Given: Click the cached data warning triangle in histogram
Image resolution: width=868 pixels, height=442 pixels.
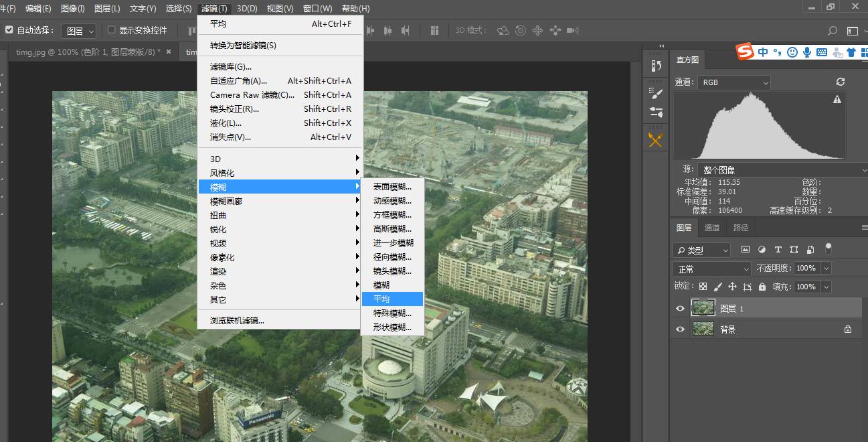Looking at the screenshot, I should click(837, 100).
